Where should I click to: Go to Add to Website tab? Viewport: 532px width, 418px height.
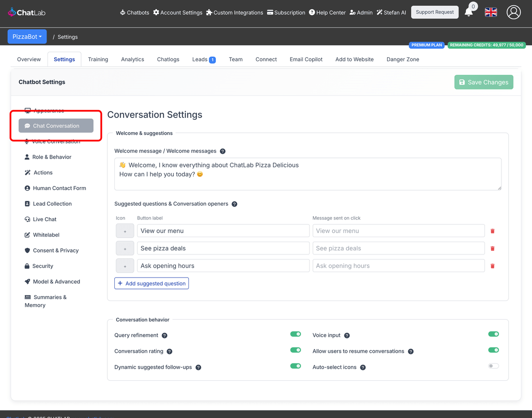354,59
